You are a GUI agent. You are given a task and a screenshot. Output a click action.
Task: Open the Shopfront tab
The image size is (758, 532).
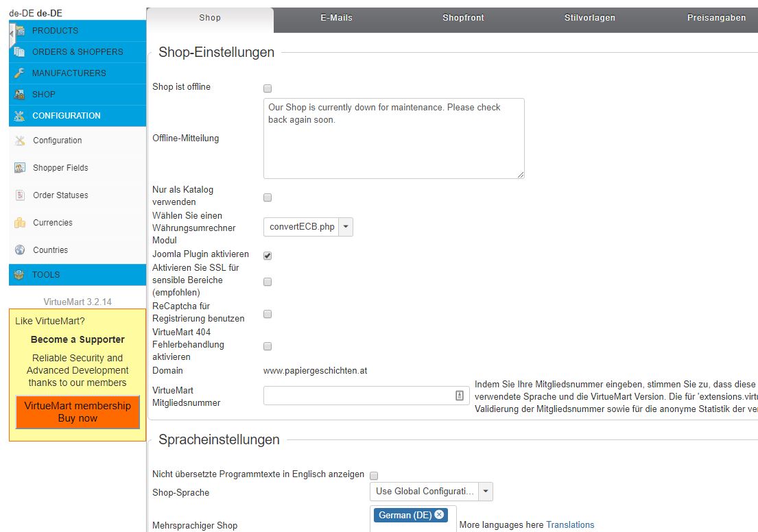point(463,18)
